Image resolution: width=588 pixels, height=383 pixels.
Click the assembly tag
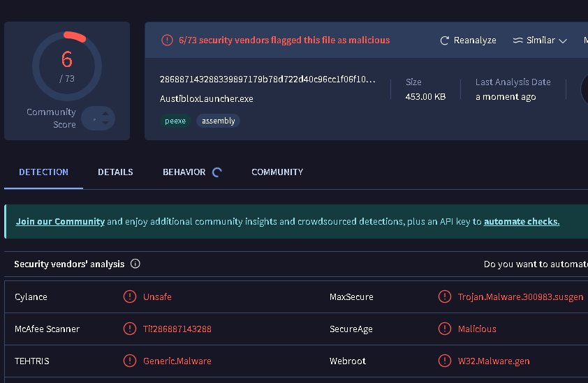coord(219,121)
